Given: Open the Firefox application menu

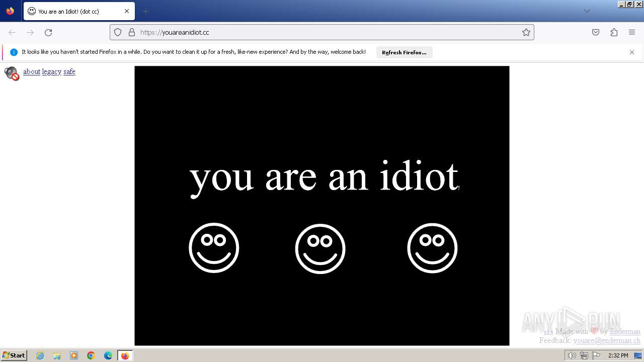Looking at the screenshot, I should (632, 32).
